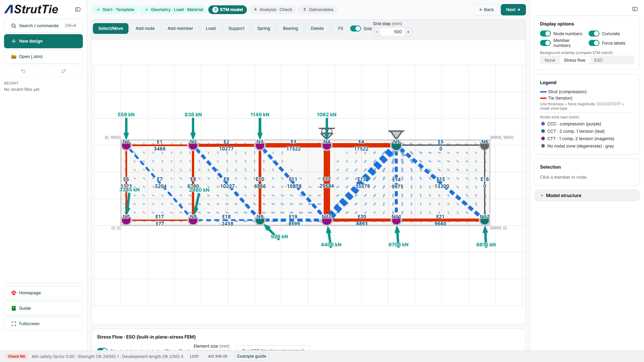Select the Load tool
The image size is (644, 362).
click(x=211, y=28)
